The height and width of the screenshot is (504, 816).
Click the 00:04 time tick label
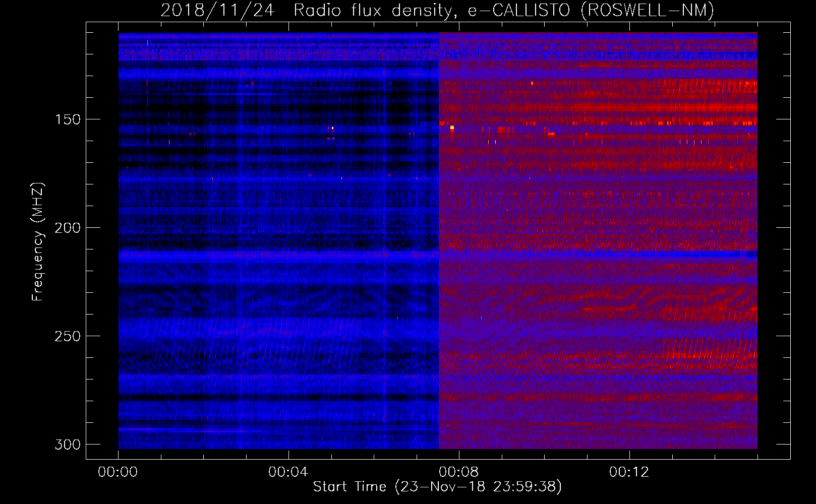(x=288, y=472)
